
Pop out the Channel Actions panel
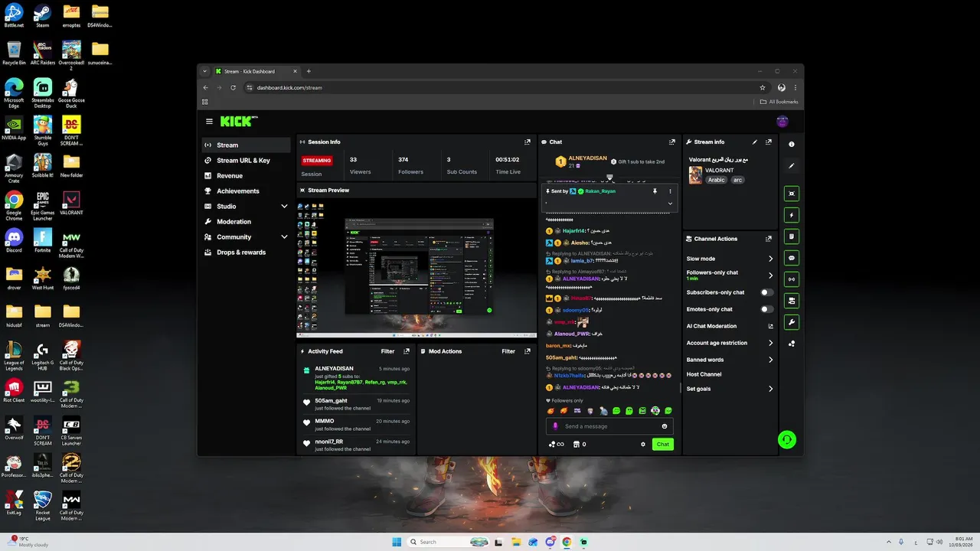coord(769,239)
